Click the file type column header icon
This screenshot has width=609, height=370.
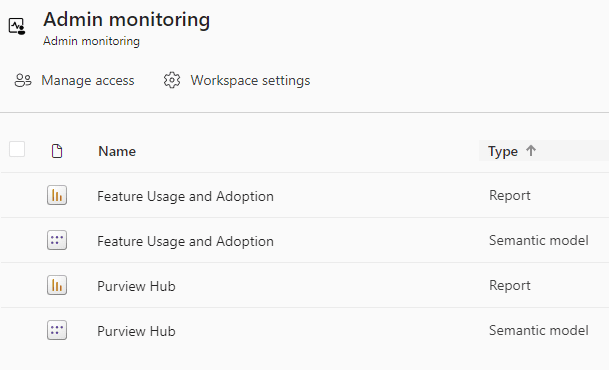click(57, 151)
